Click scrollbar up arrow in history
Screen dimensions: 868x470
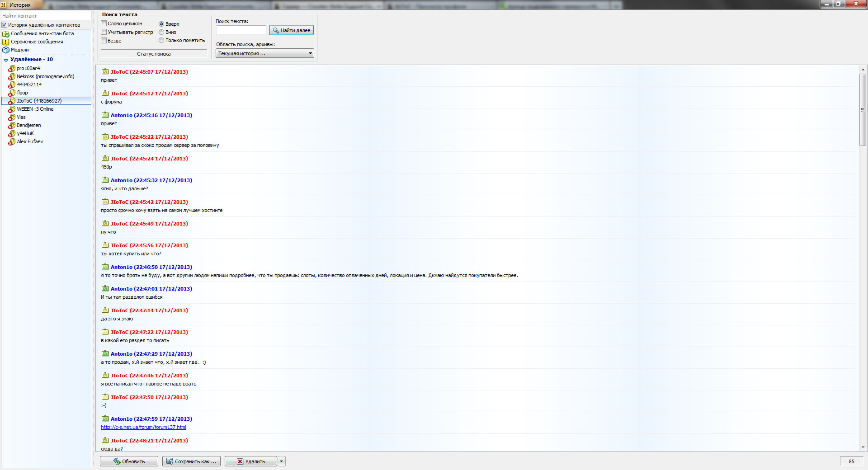863,70
